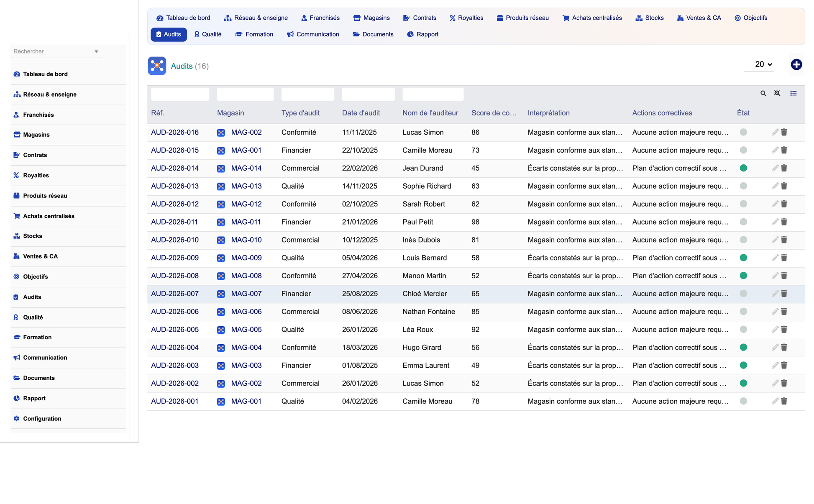The width and height of the screenshot is (814, 504).
Task: Select Stocks in left sidebar
Action: 68,236
